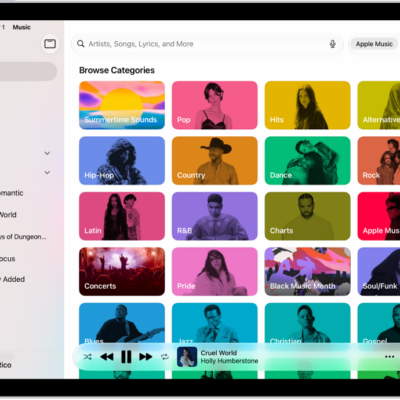Viewport: 400px width, 400px height.
Task: Select the sidebar playlist ending in 'ocus'
Action: tap(7, 259)
